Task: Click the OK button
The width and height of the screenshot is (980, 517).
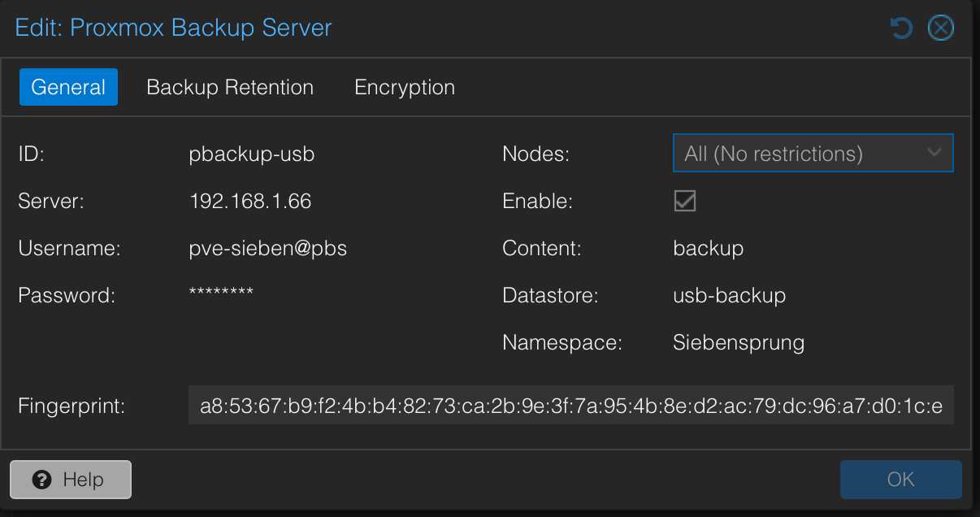Action: (901, 480)
